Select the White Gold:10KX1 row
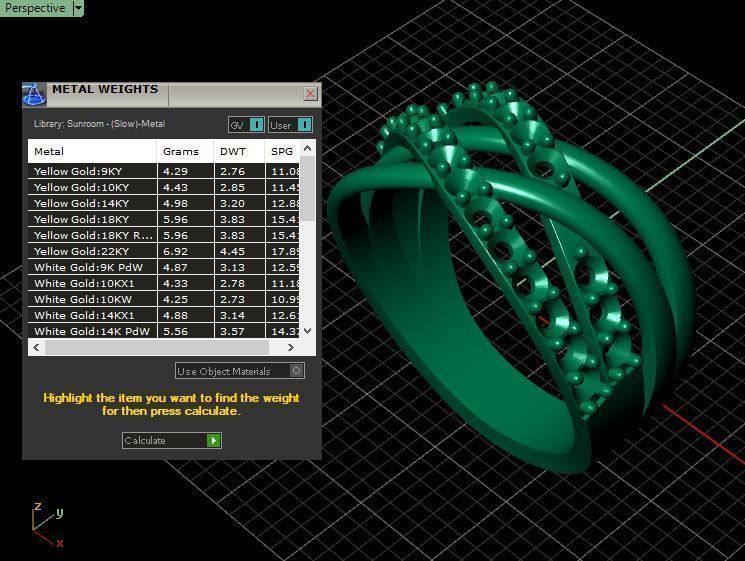The image size is (745, 561). [x=164, y=283]
